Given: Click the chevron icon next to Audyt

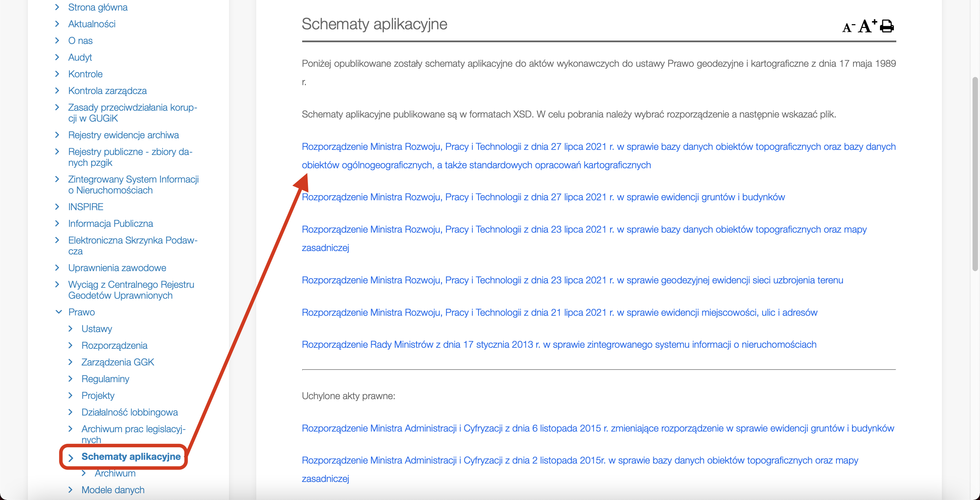Looking at the screenshot, I should (57, 57).
